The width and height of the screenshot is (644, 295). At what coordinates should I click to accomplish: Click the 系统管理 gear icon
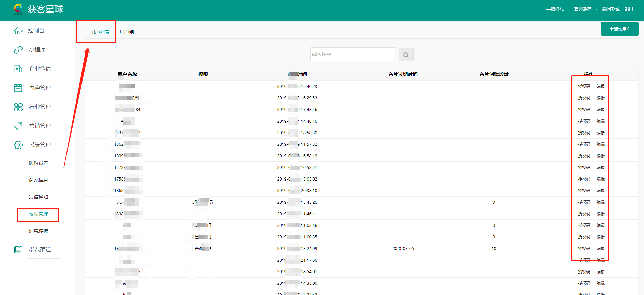pos(18,145)
